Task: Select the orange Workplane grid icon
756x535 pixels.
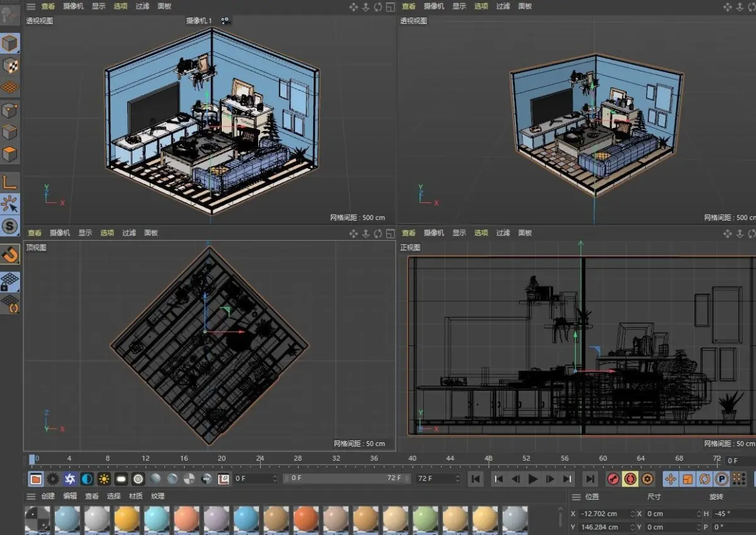Action: click(x=10, y=87)
